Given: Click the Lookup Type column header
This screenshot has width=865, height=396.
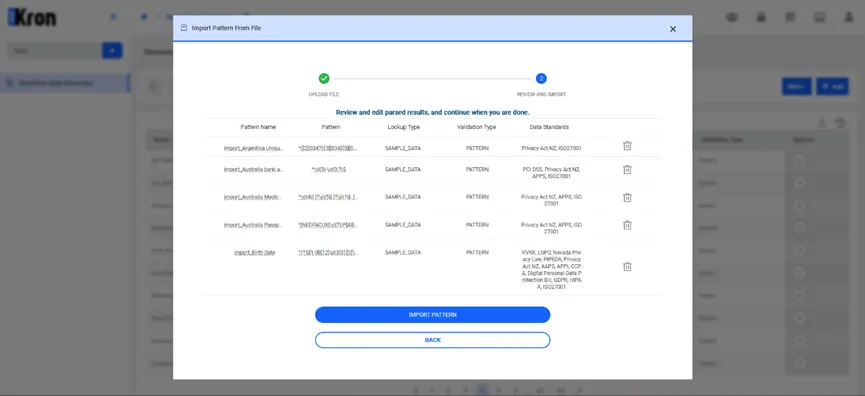Looking at the screenshot, I should (x=403, y=127).
